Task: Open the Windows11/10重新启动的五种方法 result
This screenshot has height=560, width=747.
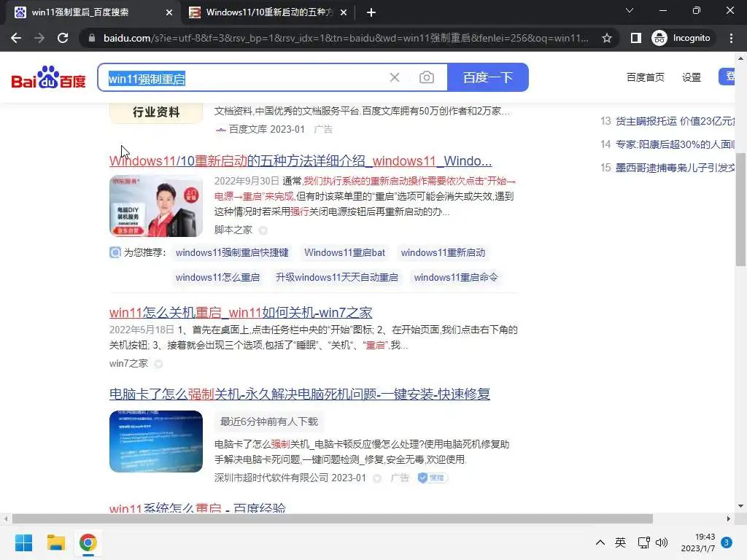Action: (300, 161)
